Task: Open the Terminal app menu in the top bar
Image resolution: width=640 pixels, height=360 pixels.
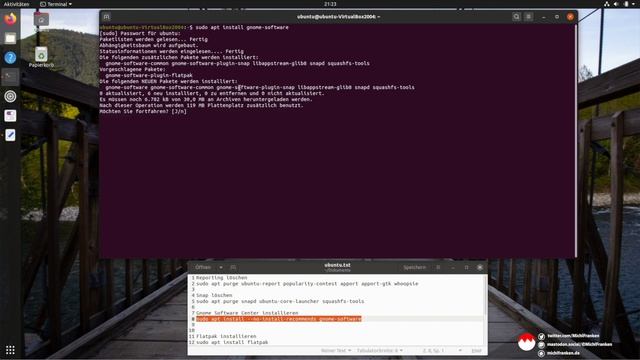Action: click(56, 4)
